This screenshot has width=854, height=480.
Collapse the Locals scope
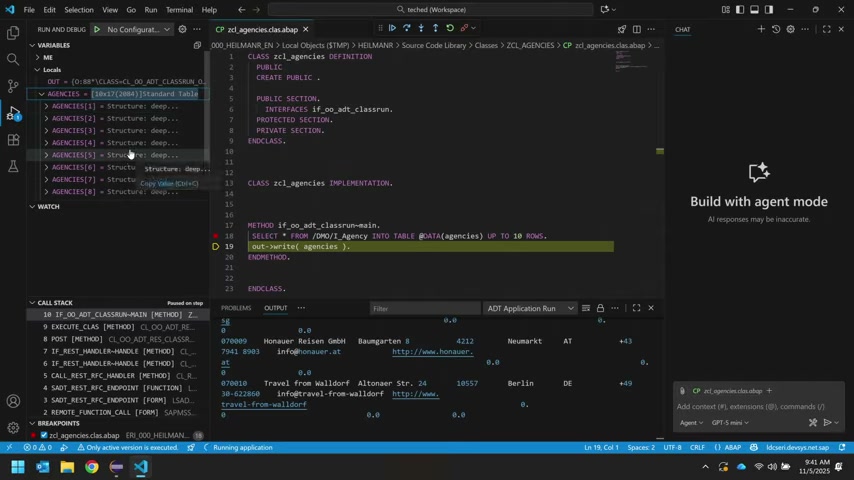click(38, 70)
